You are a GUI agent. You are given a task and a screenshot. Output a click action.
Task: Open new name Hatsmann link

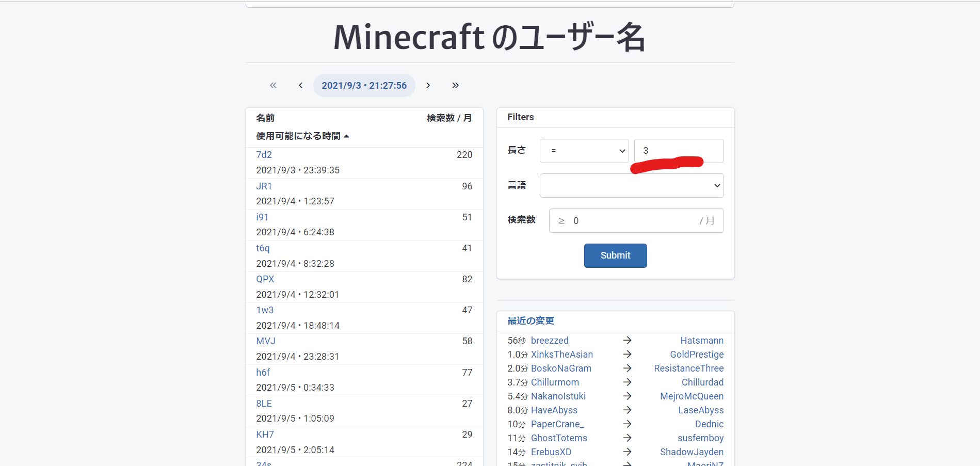(x=702, y=341)
